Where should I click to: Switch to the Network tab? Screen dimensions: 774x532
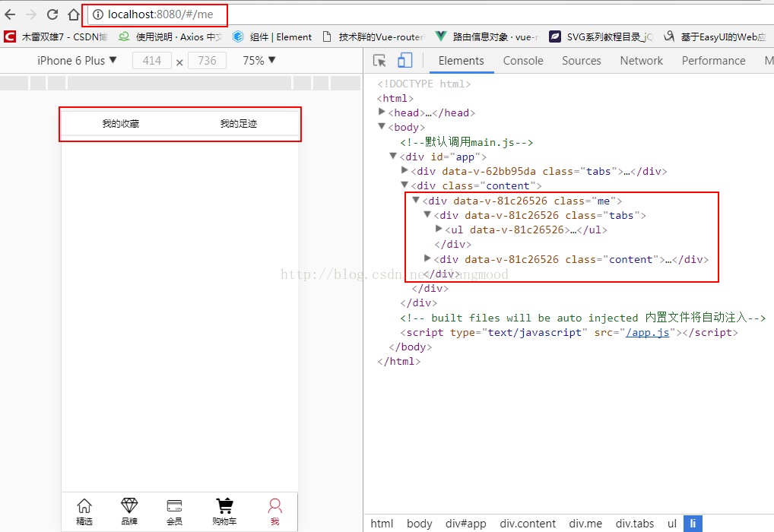[x=641, y=60]
